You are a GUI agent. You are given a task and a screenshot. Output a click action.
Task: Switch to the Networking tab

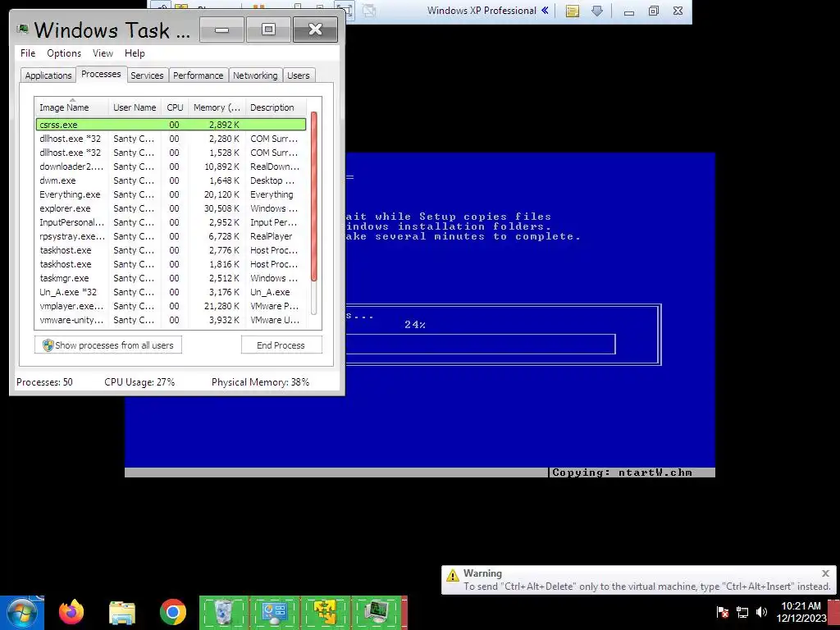point(255,75)
